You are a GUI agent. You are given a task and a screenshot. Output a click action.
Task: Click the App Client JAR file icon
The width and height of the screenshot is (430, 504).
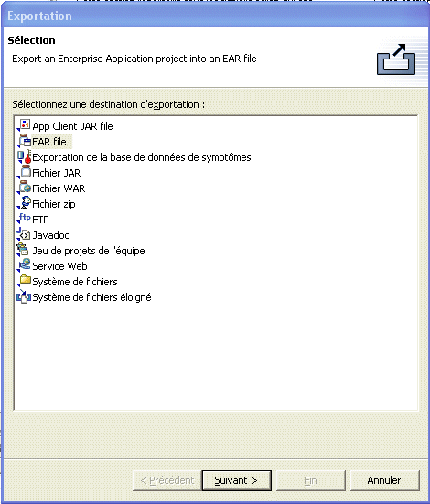click(x=24, y=125)
